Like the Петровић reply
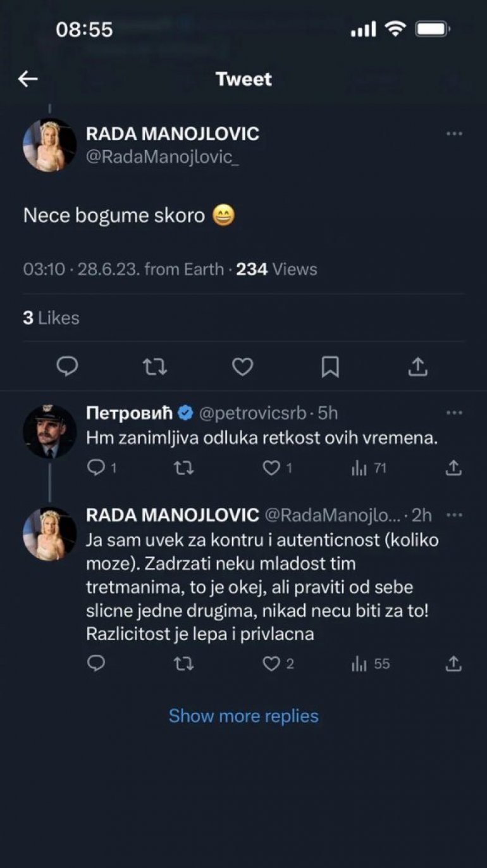This screenshot has height=868, width=487. coord(272,469)
